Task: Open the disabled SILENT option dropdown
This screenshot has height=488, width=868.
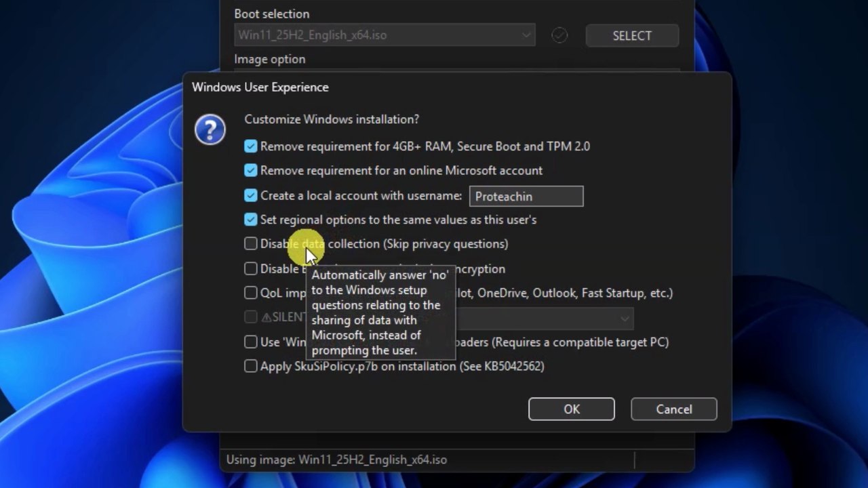Action: pyautogui.click(x=545, y=317)
